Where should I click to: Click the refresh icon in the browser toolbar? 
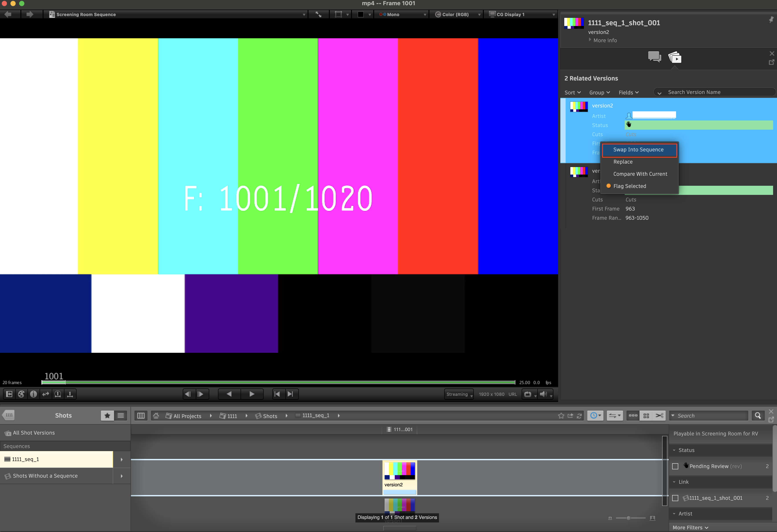(x=579, y=416)
